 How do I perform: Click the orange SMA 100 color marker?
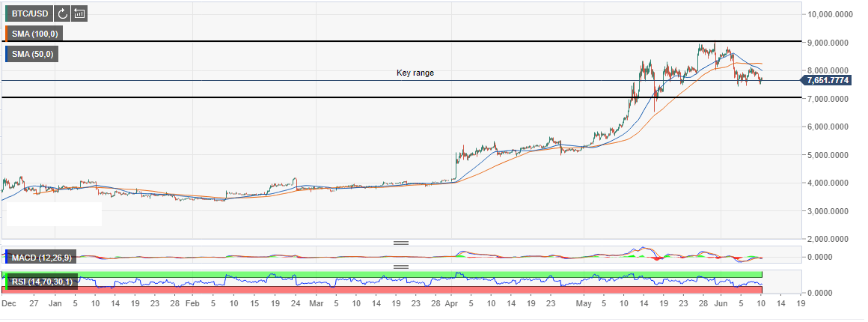click(x=5, y=34)
